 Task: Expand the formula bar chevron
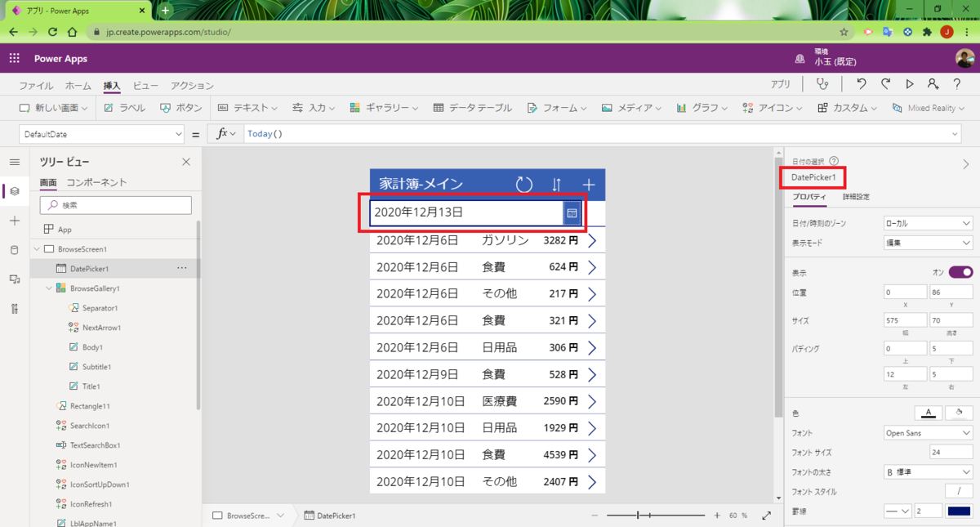(x=955, y=134)
